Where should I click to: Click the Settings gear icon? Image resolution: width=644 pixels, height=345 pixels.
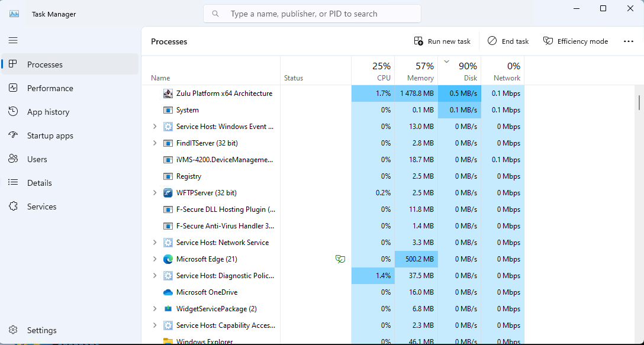(13, 330)
